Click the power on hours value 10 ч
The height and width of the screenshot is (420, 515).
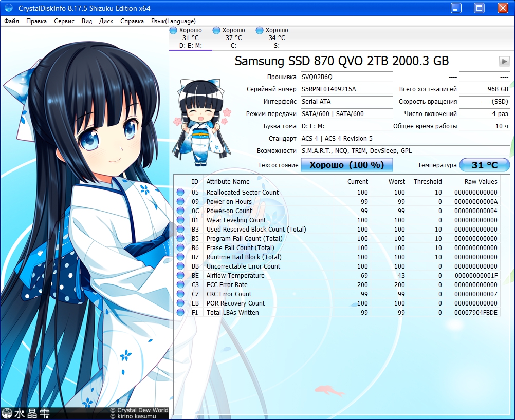pyautogui.click(x=485, y=126)
